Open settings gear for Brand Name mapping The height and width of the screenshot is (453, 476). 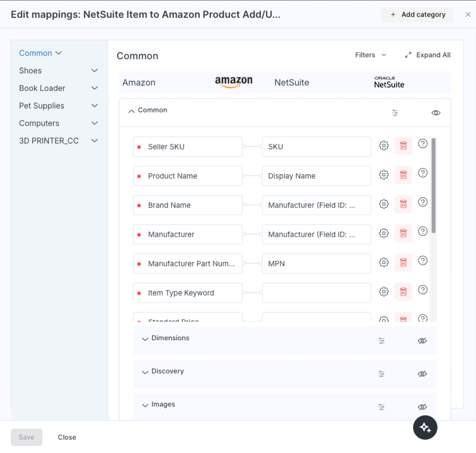[x=384, y=204]
